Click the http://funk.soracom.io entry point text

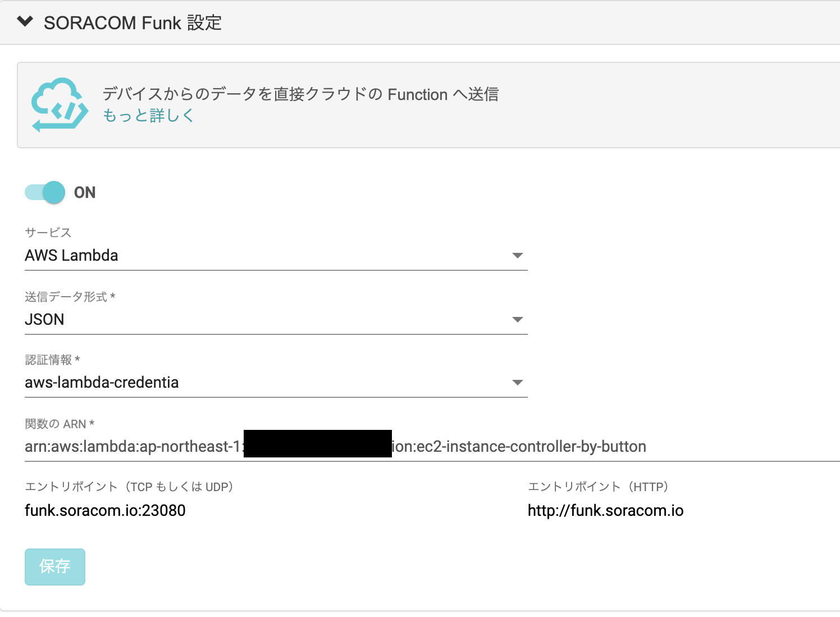click(x=605, y=511)
